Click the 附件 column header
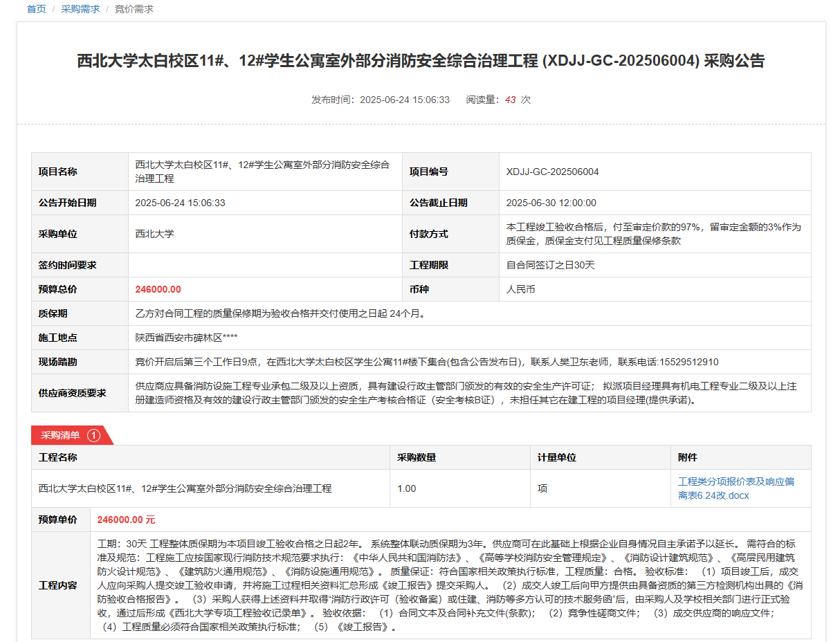840x642 pixels. tap(687, 457)
